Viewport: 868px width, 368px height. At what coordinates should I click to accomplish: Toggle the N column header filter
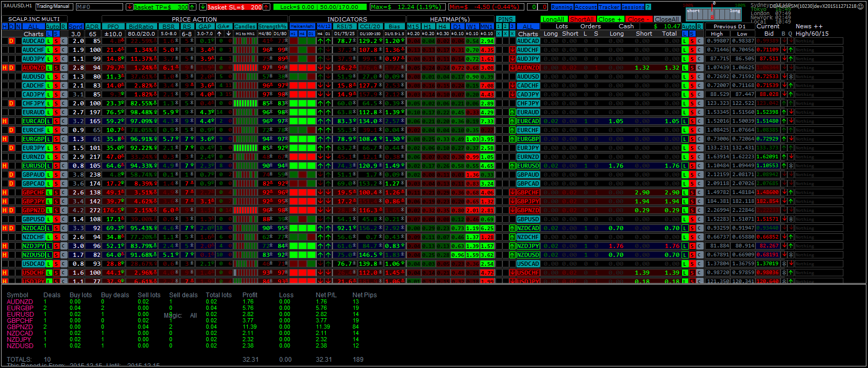(18, 26)
